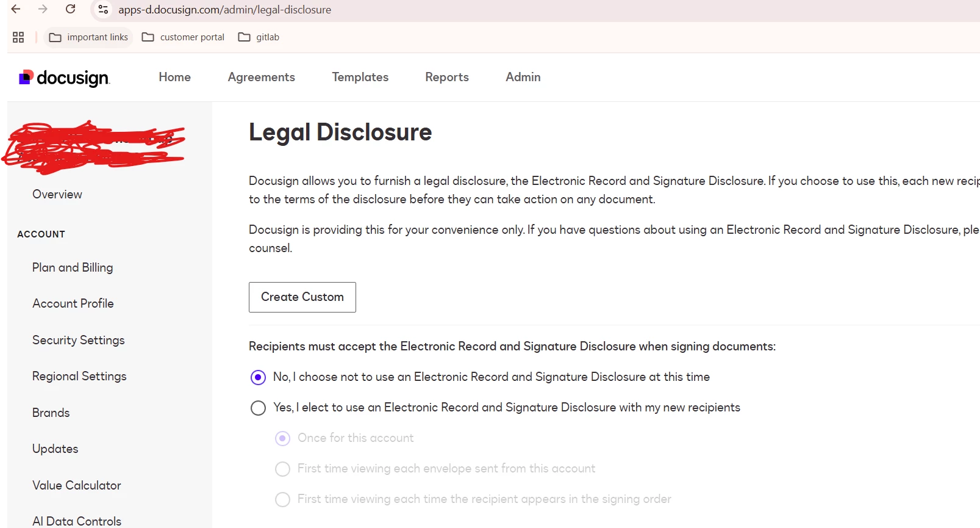Viewport: 980px width, 528px height.
Task: Open Value Calculator in sidebar
Action: tap(77, 485)
